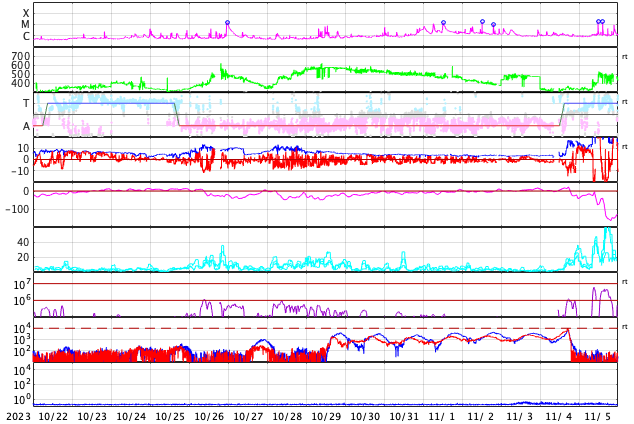Click the 11/3 date label

(x=520, y=417)
